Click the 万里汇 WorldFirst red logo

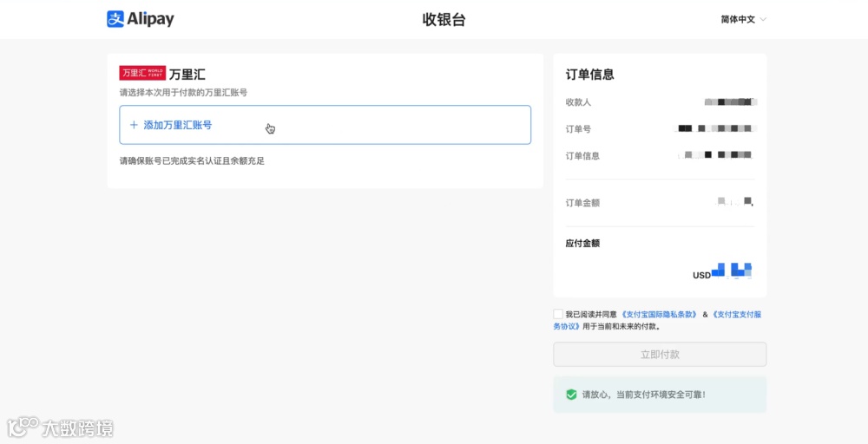[x=142, y=73]
